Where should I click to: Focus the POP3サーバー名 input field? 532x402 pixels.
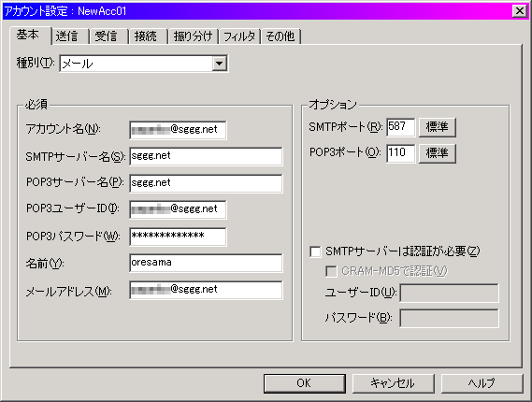[206, 183]
